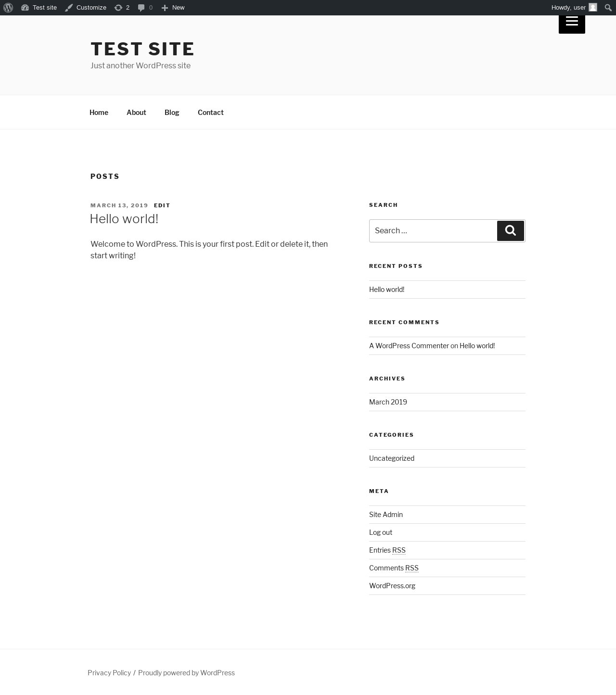
Task: Click inside the Search text field
Action: pos(433,231)
